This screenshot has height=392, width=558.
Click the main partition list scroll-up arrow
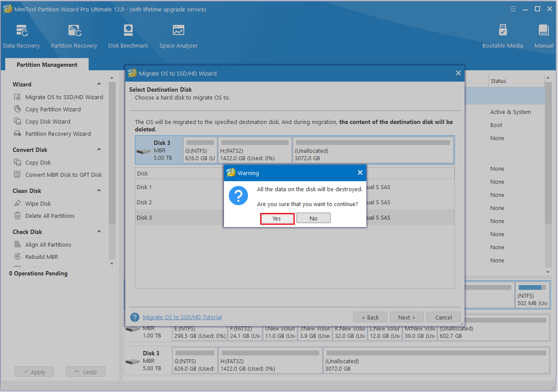(x=548, y=78)
